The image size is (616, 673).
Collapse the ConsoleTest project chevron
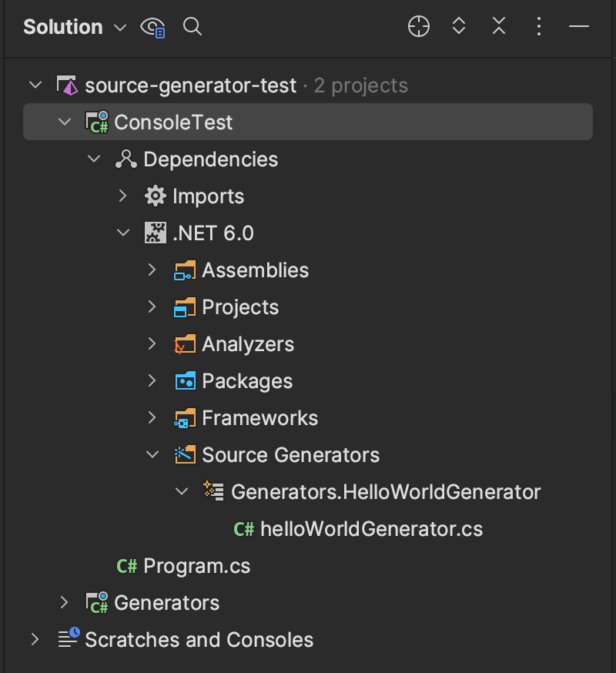65,122
